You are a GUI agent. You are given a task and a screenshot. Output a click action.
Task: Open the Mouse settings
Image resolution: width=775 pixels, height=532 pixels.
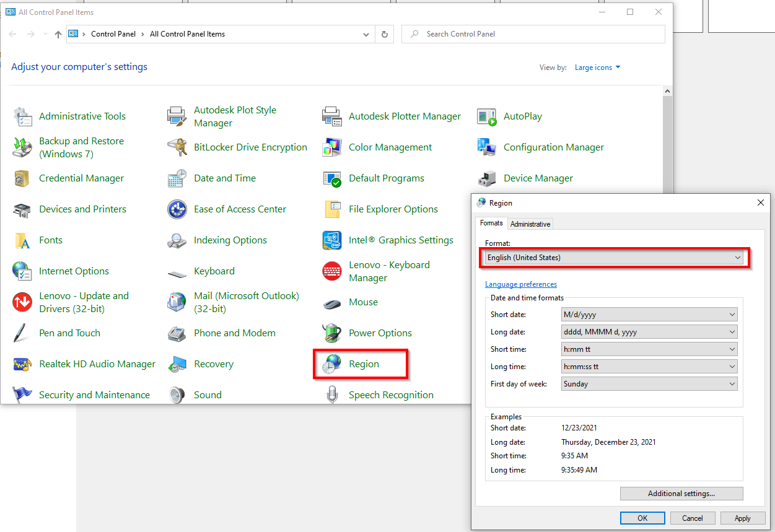click(x=363, y=302)
